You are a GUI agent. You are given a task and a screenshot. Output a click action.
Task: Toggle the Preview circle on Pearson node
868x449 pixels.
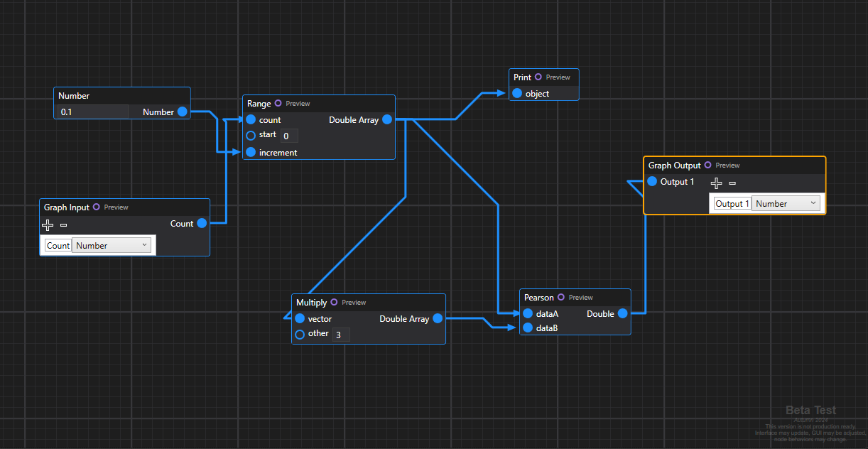pos(561,297)
